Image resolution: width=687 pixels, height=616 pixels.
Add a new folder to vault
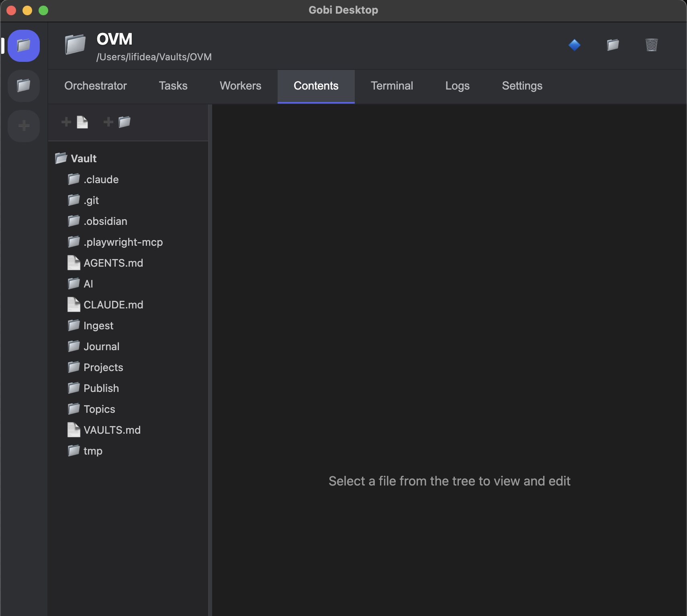click(117, 122)
